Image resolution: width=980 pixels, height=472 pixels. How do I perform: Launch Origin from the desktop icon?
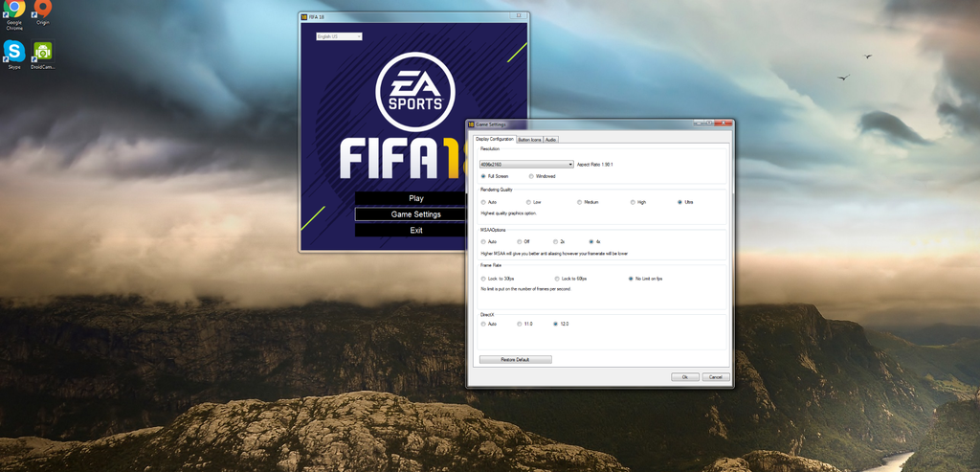(42, 12)
